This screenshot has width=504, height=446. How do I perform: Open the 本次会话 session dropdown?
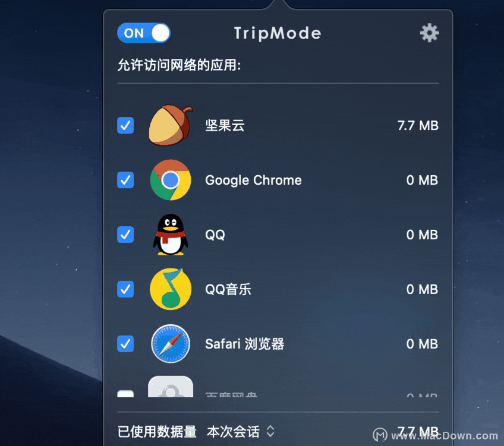point(241,432)
